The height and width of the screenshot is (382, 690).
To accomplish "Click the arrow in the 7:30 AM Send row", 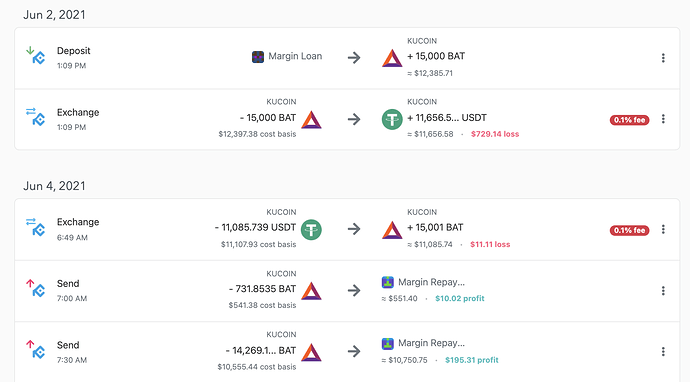I will (354, 351).
